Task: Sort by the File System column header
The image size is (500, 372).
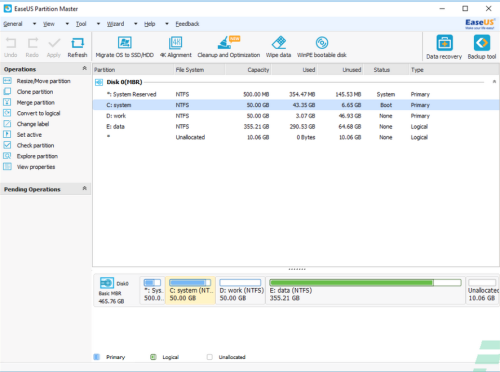Action: (x=199, y=70)
